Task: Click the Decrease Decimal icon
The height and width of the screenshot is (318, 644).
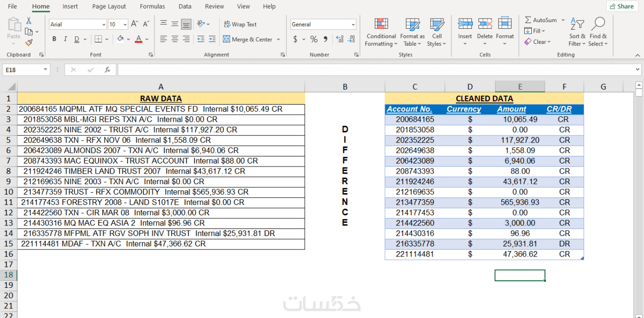Action: coord(351,39)
